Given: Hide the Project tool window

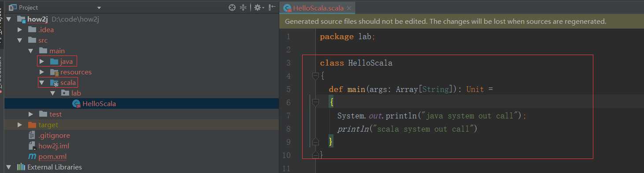Looking at the screenshot, I should [272, 7].
